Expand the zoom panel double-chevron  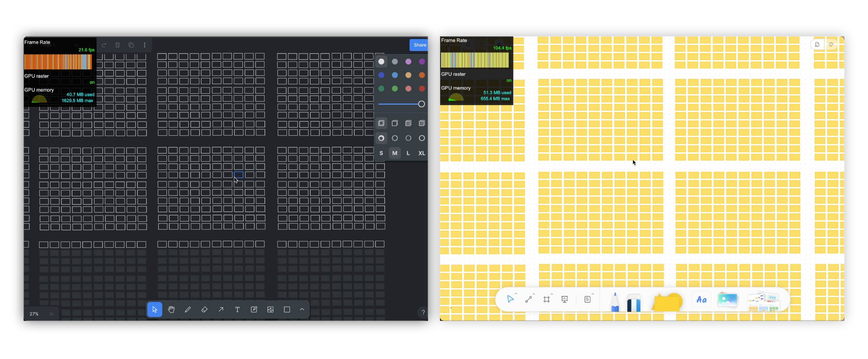51,314
